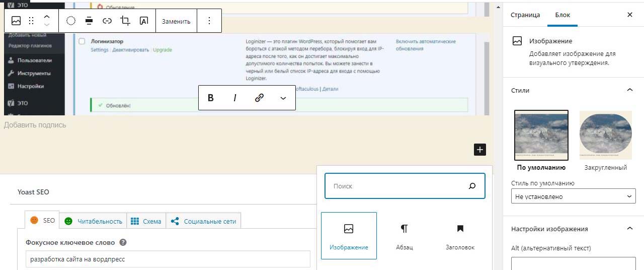Open the Читабельность tab in Yoast
This screenshot has height=270, width=644.
pyautogui.click(x=94, y=221)
